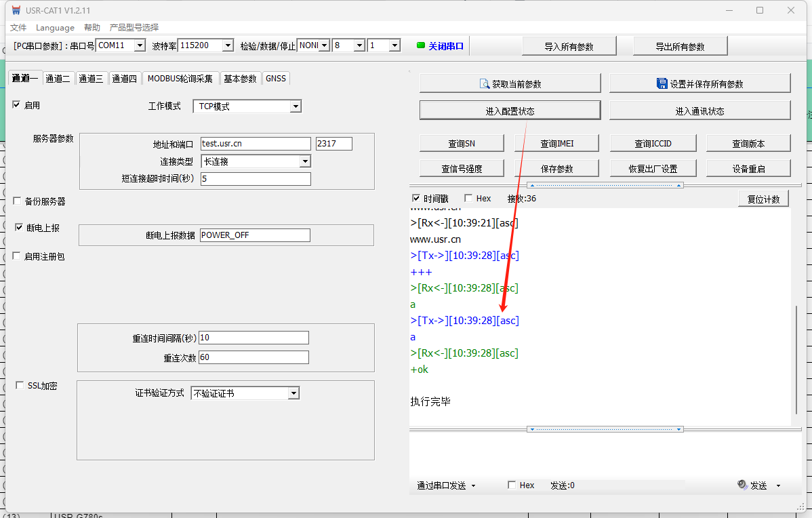This screenshot has width=812, height=518.
Task: Open the arrow menu right of 发送
Action: click(778, 485)
